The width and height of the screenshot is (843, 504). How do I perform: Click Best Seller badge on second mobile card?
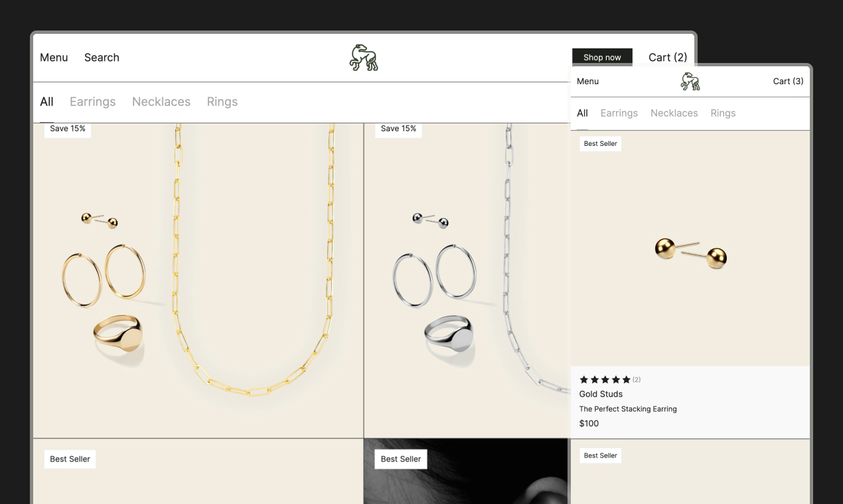601,456
